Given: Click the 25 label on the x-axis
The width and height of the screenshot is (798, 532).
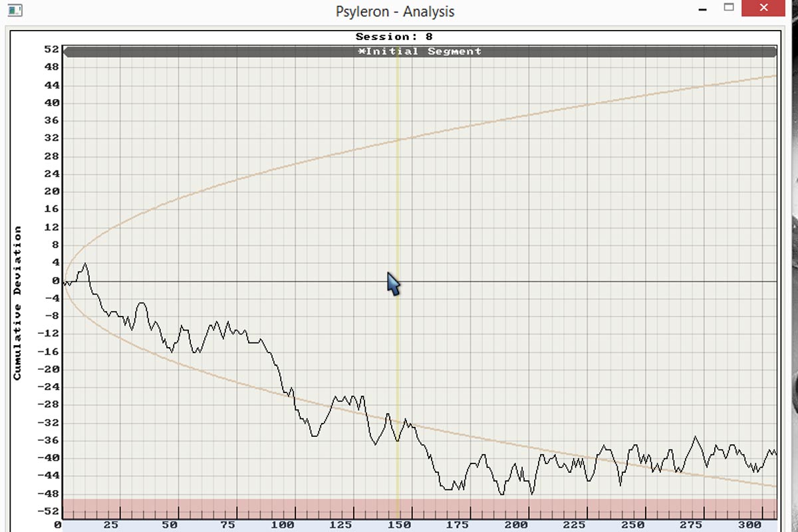Looking at the screenshot, I should tap(110, 525).
